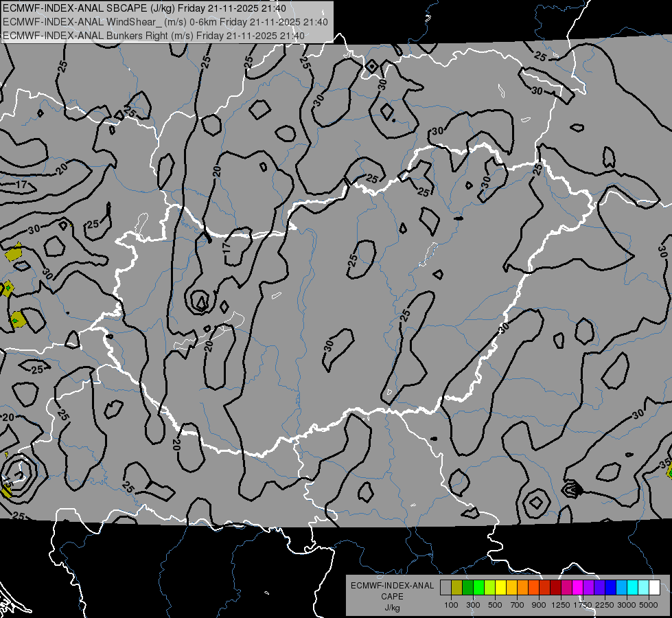Pick the purple legend swatch
This screenshot has width=672, height=618.
tap(589, 588)
